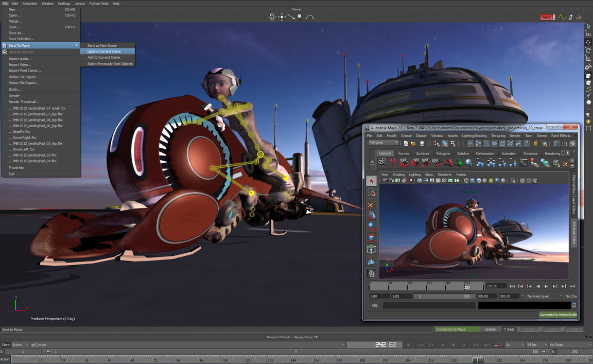Toggle the green Connected to Maya status
The width and height of the screenshot is (593, 364).
[451, 329]
